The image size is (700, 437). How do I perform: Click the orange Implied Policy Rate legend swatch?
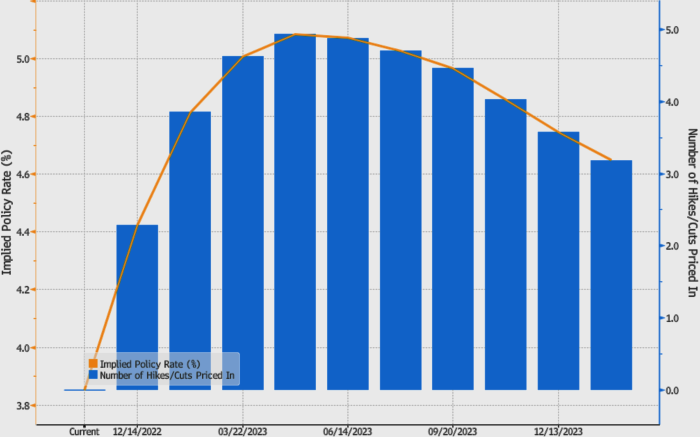coord(93,363)
